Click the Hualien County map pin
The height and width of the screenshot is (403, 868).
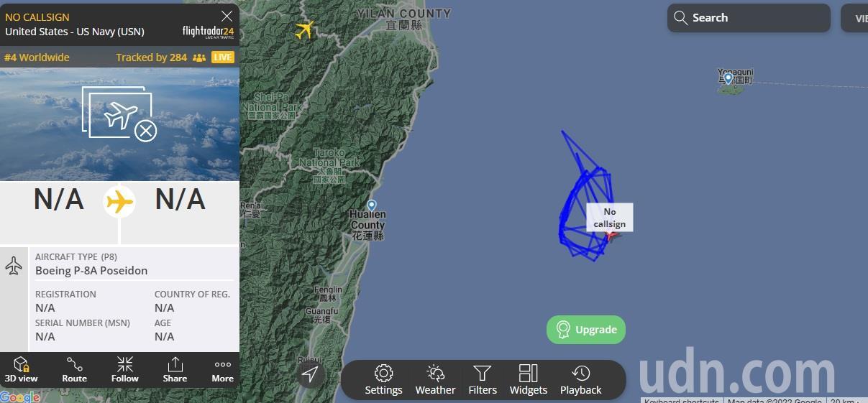pyautogui.click(x=371, y=205)
